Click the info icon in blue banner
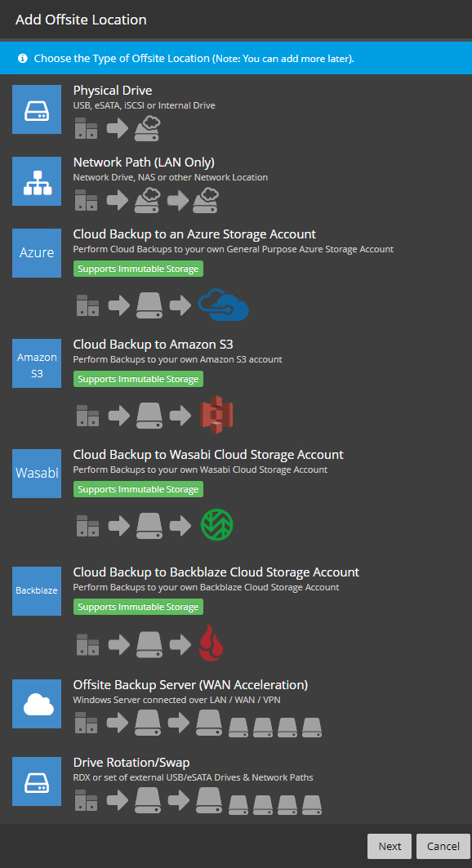Viewport: 472px width, 868px height. click(x=23, y=58)
